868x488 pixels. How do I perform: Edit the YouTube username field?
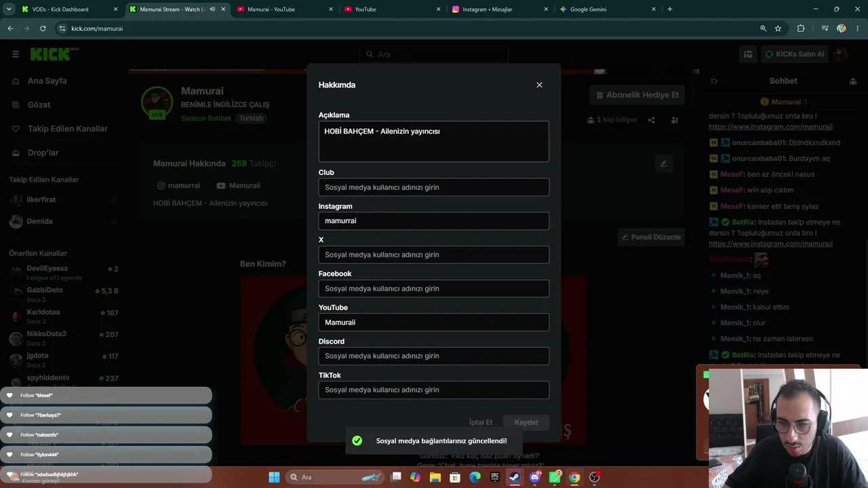coord(433,323)
